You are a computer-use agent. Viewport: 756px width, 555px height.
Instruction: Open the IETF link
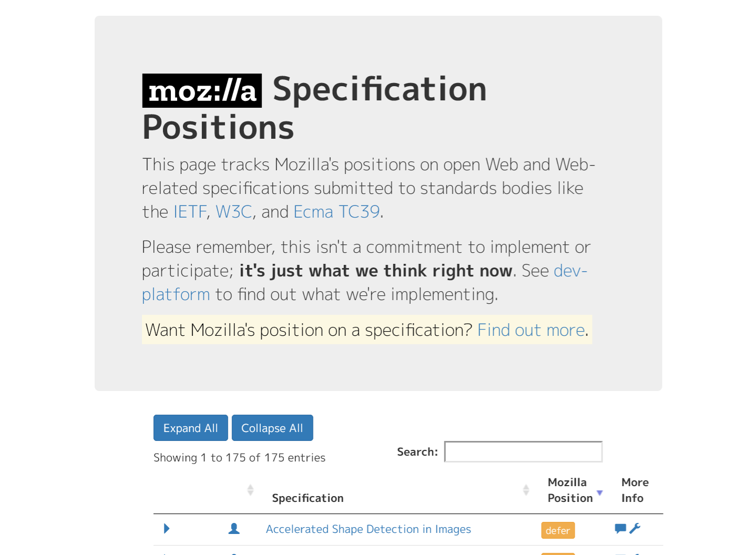(190, 212)
